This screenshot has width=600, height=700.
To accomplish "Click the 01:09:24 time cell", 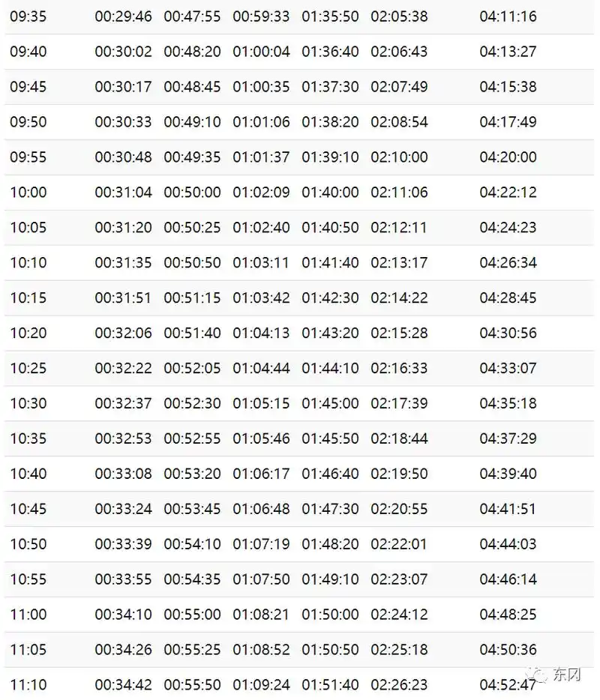I will point(261,685).
